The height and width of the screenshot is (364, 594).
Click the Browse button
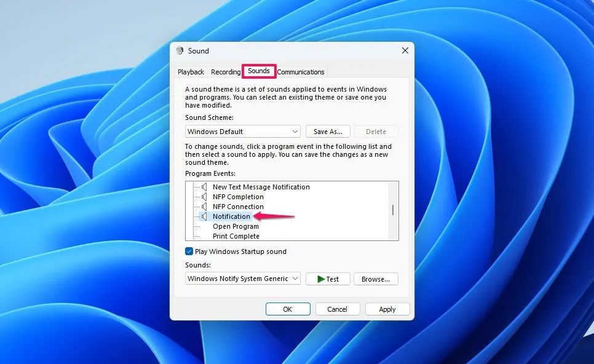(376, 279)
